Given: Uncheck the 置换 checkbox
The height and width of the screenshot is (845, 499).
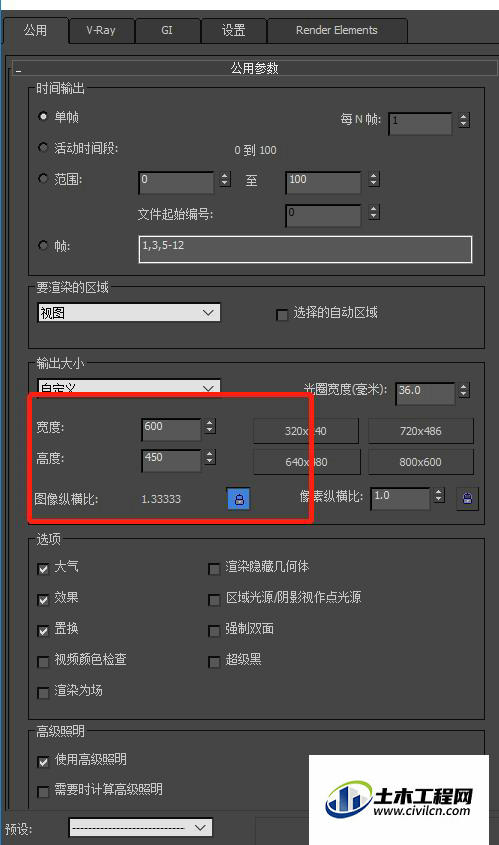Looking at the screenshot, I should tap(43, 631).
